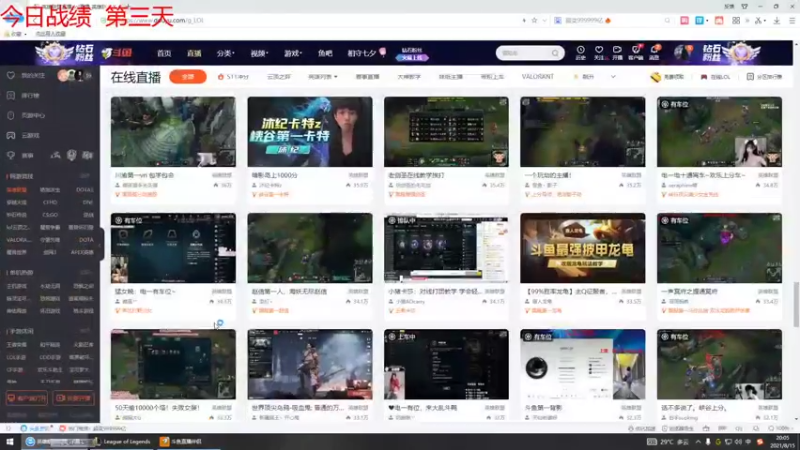
Task: Click the taskbar clock showing 20:05
Action: (782, 441)
